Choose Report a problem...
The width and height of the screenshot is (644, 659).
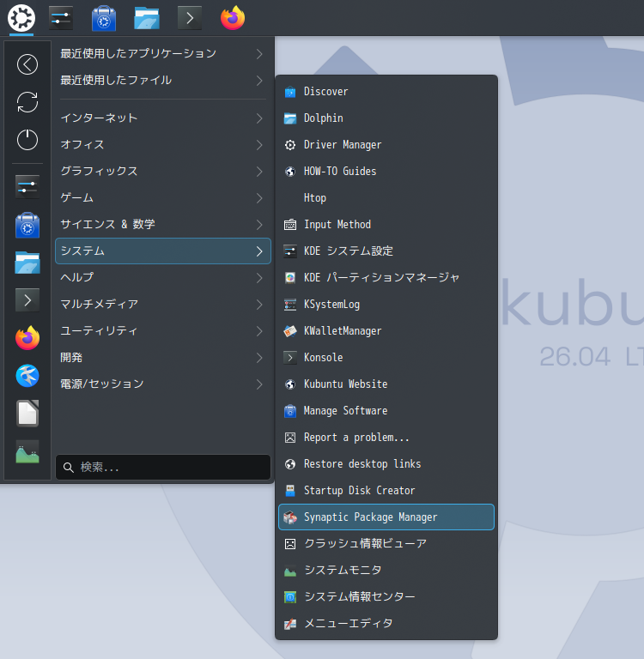pos(386,437)
